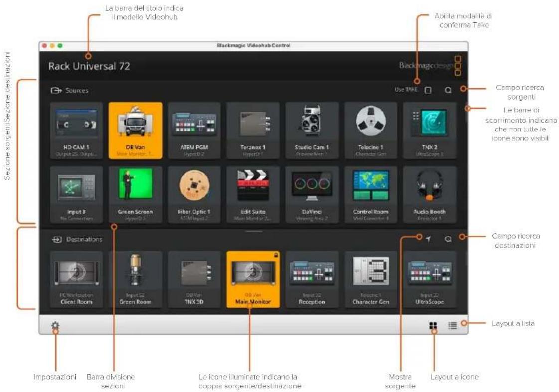This screenshot has width=559, height=392.
Task: Switch to list layout
Action: click(452, 325)
